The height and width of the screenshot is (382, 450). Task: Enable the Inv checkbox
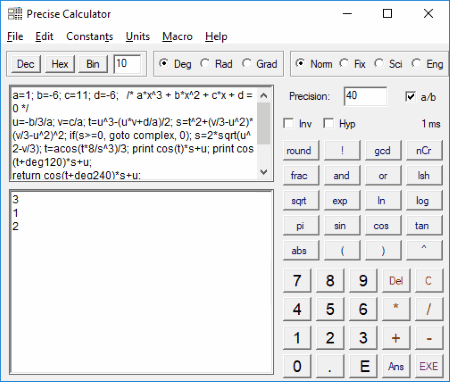tap(298, 124)
